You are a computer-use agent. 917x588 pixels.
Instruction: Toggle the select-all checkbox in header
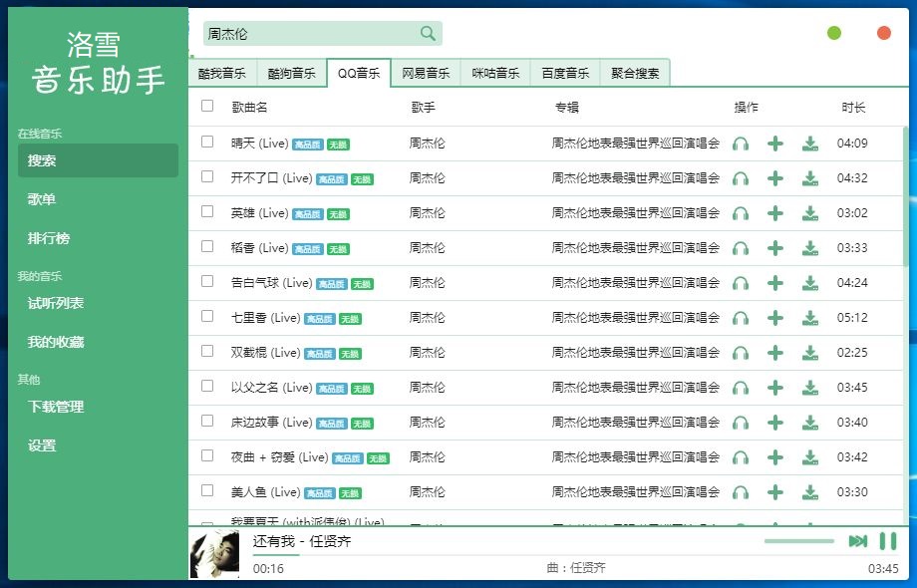coord(207,106)
